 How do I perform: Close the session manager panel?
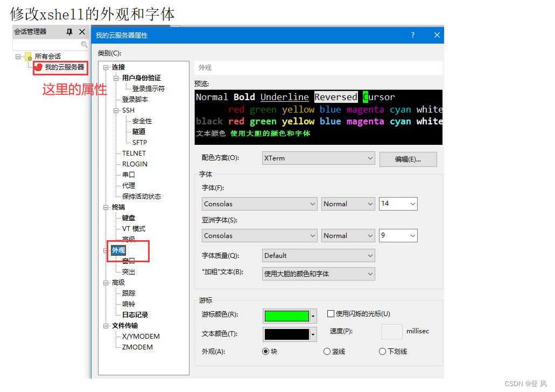point(82,32)
